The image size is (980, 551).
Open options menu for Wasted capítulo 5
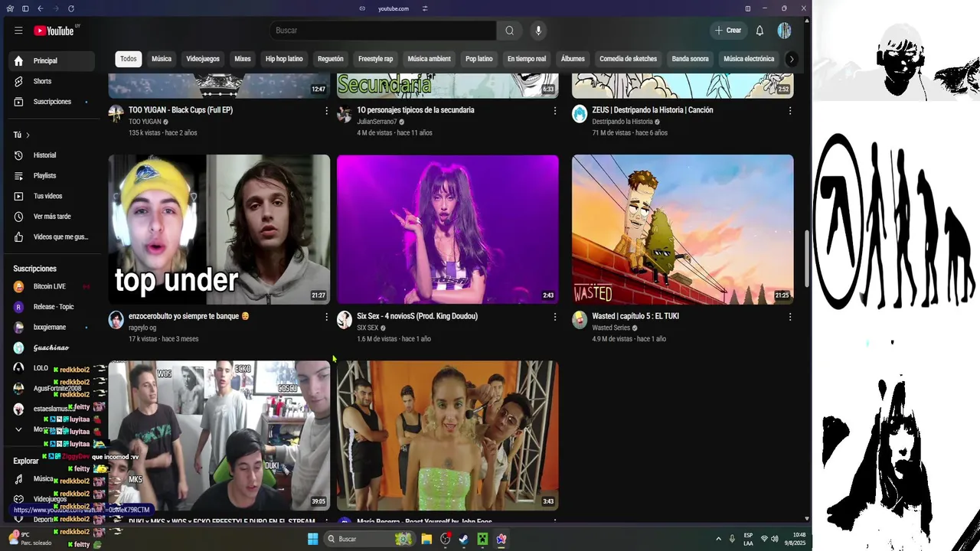coord(790,317)
